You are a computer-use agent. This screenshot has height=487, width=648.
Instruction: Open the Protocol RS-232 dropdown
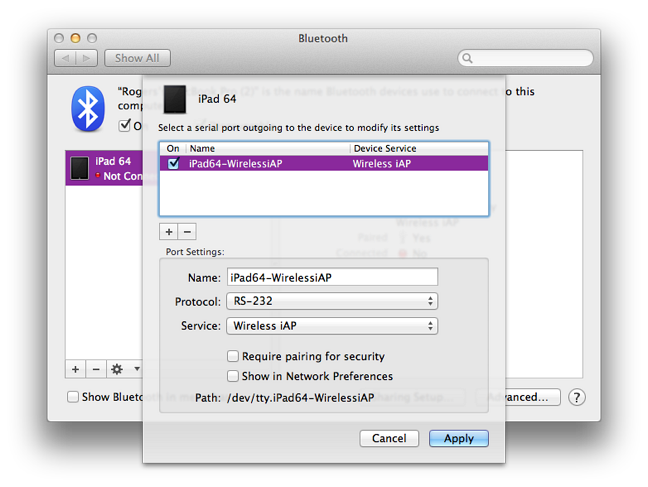[332, 301]
